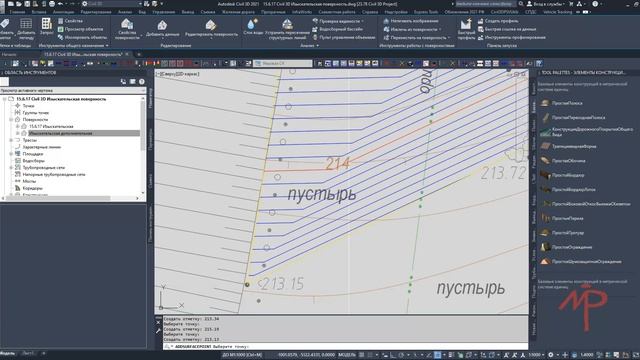Select the Точки (Points) tree item
The image size is (640, 360).
coord(28,106)
